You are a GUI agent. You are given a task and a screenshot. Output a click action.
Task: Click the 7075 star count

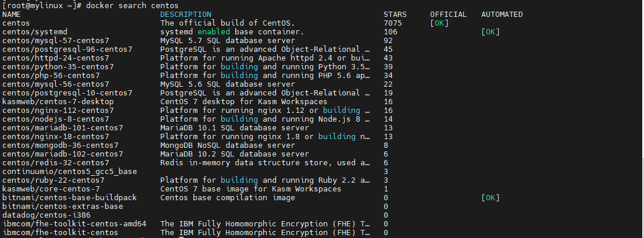393,23
